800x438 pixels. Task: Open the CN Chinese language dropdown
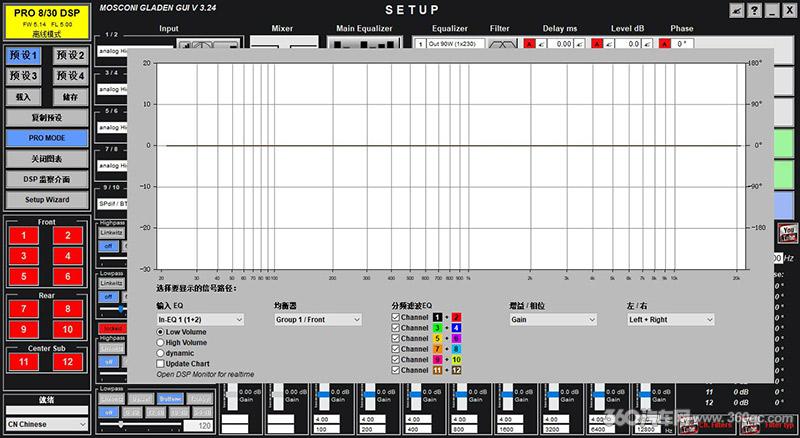coord(47,424)
